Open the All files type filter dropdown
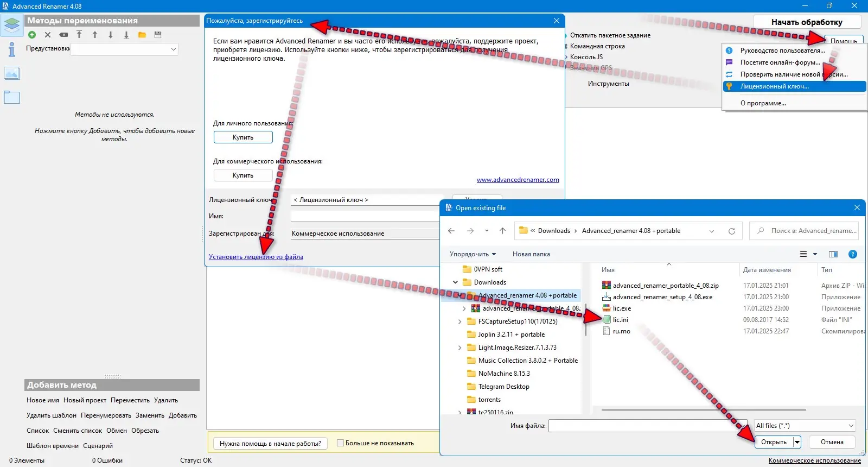Screen dimensions: 868x467 (805, 426)
